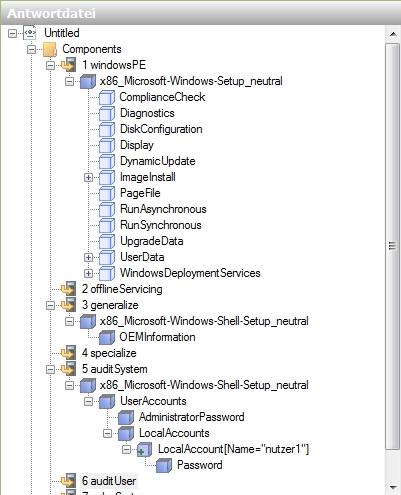Click the WindowsDeploymentServices cube icon
Image resolution: width=401 pixels, height=495 pixels.
(107, 273)
